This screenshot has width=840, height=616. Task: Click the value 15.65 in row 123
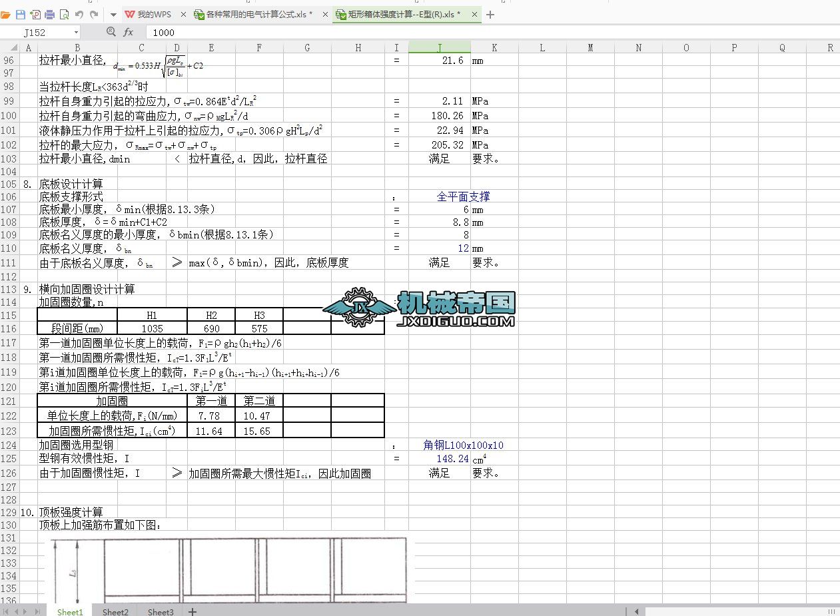point(257,431)
